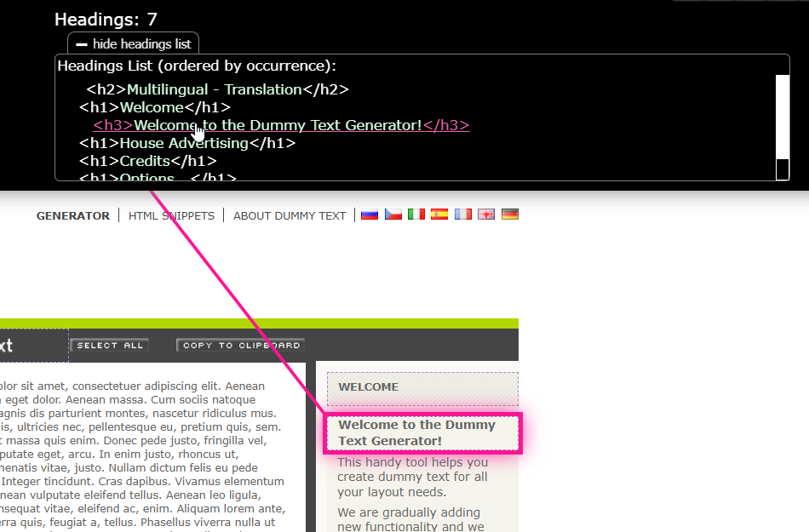Image resolution: width=809 pixels, height=532 pixels.
Task: Switch language via the Russian flag
Action: 370,215
